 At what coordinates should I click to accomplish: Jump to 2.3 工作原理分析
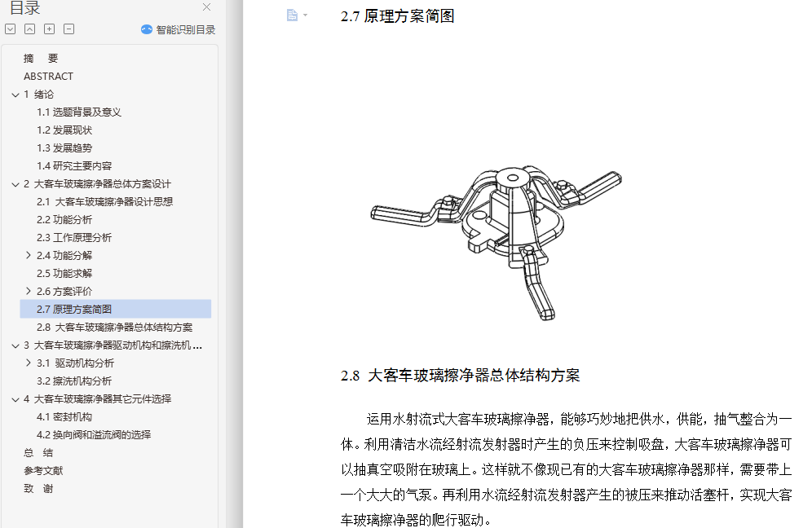(74, 238)
